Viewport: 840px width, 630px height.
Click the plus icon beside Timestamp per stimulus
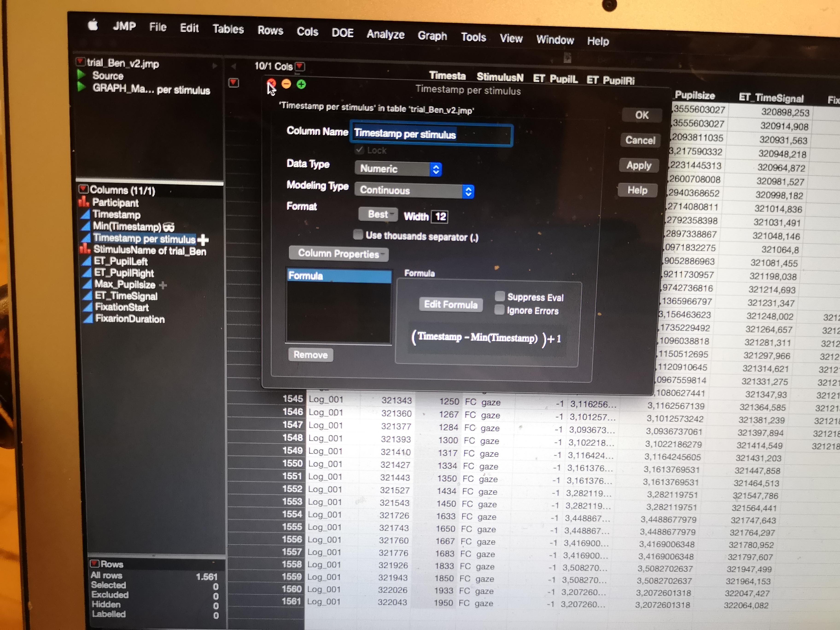point(204,239)
